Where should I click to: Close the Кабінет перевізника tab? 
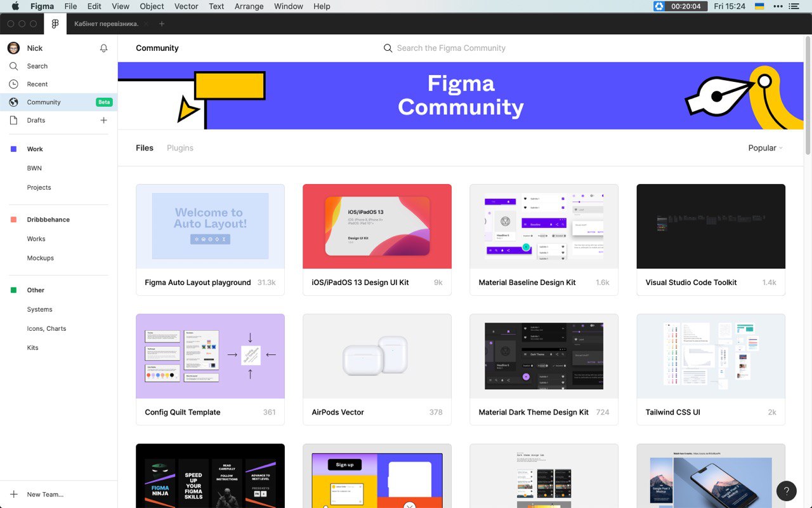146,23
